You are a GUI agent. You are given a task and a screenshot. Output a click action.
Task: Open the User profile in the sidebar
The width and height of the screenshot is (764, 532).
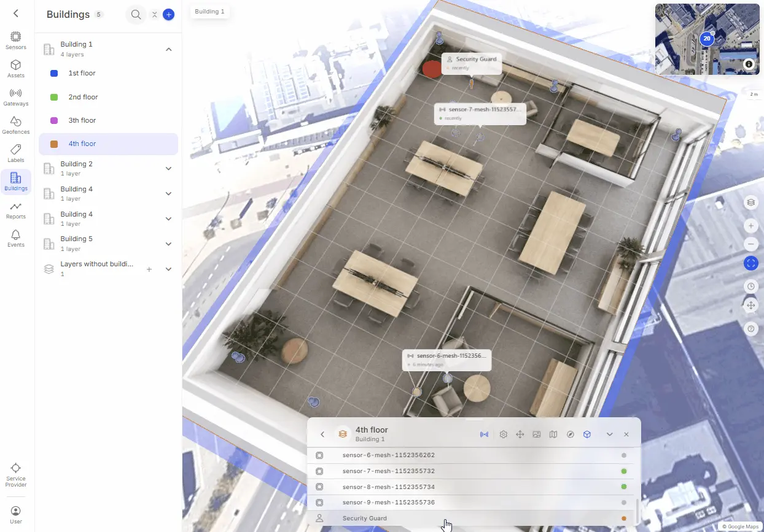(x=16, y=515)
